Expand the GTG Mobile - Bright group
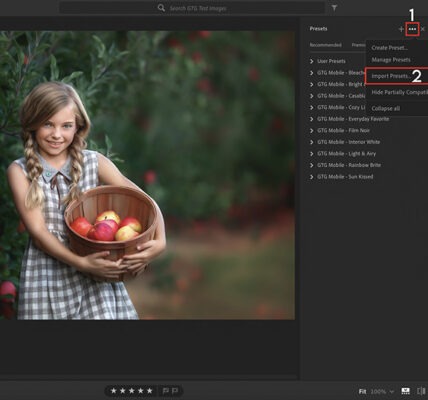Image resolution: width=428 pixels, height=400 pixels. point(336,84)
